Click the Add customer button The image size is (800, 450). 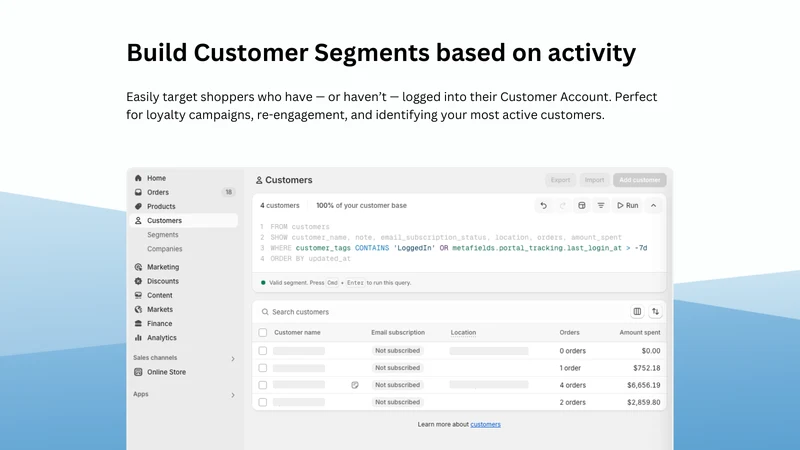(640, 180)
